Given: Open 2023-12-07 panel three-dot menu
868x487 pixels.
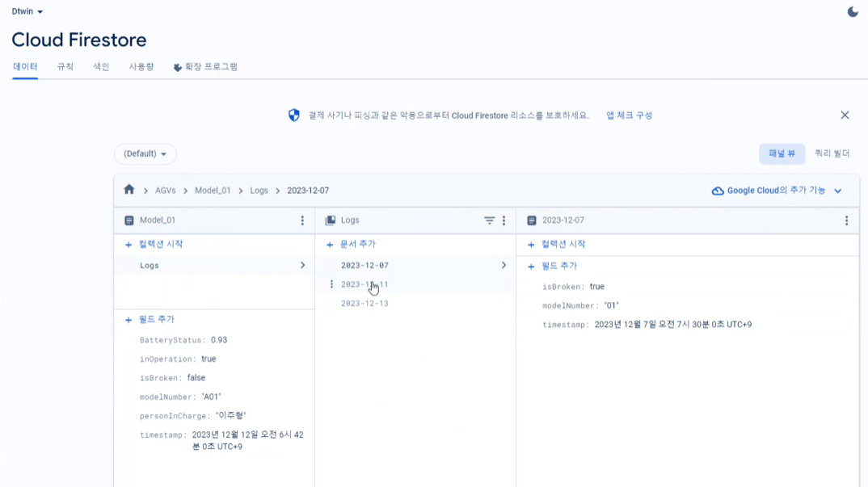Looking at the screenshot, I should tap(846, 220).
